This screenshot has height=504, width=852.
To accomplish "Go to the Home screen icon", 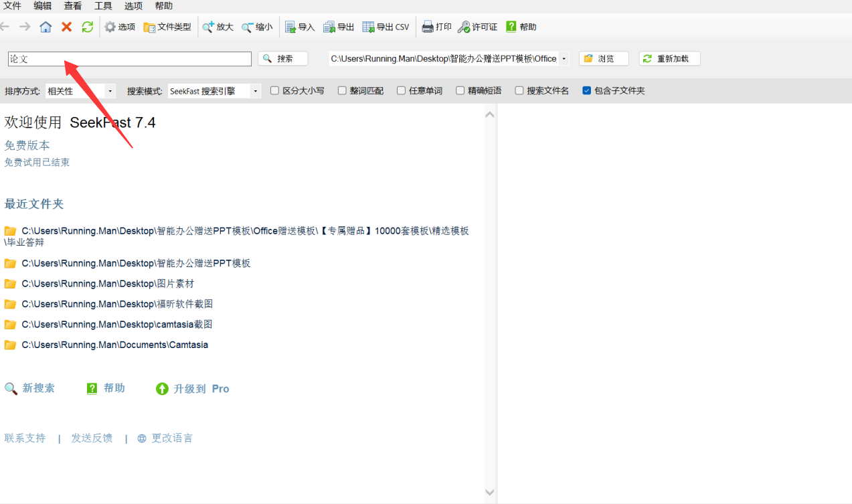I will (x=46, y=27).
